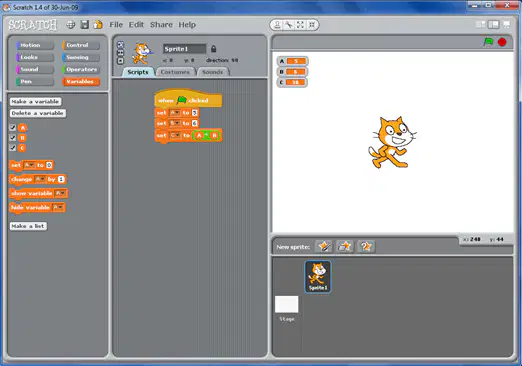Click Make a variable button
The height and width of the screenshot is (366, 522).
tap(35, 101)
